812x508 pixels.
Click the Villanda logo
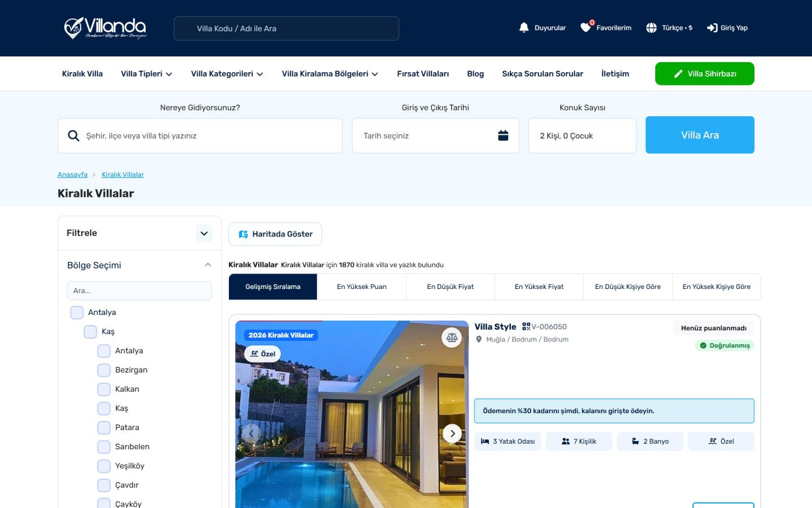105,28
